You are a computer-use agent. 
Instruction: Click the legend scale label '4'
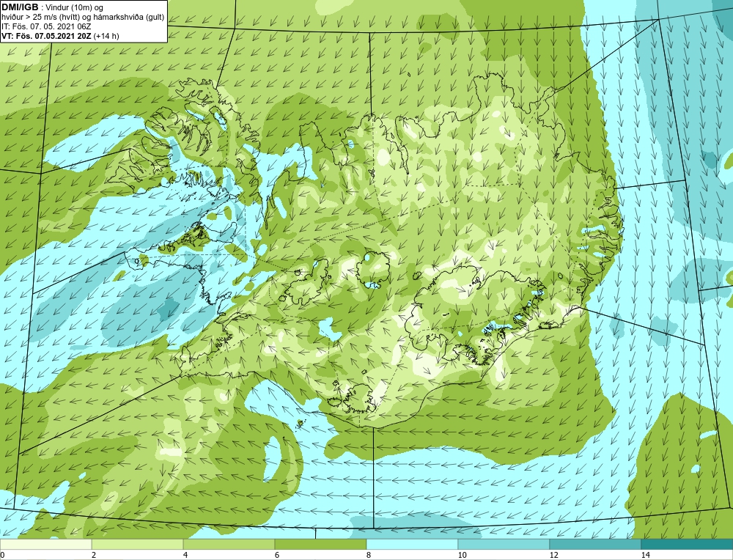pos(185,555)
